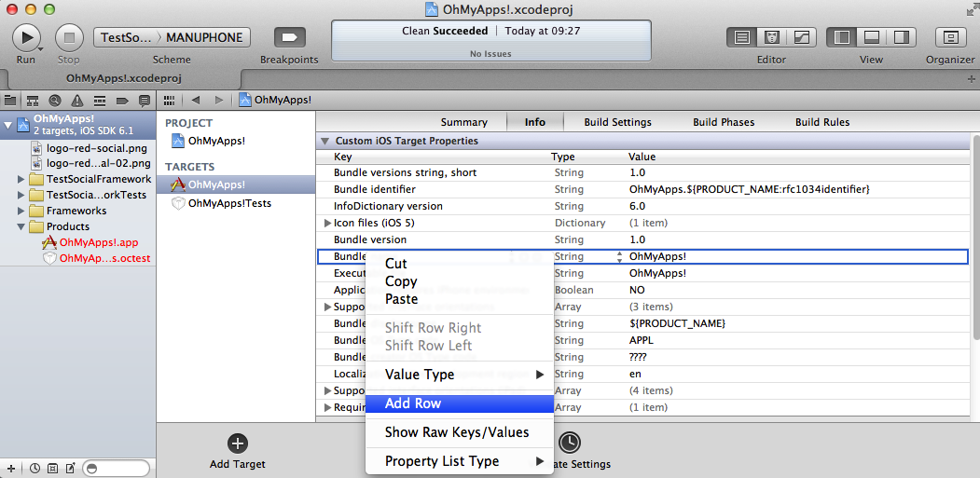Go back with the left arrow

click(196, 100)
